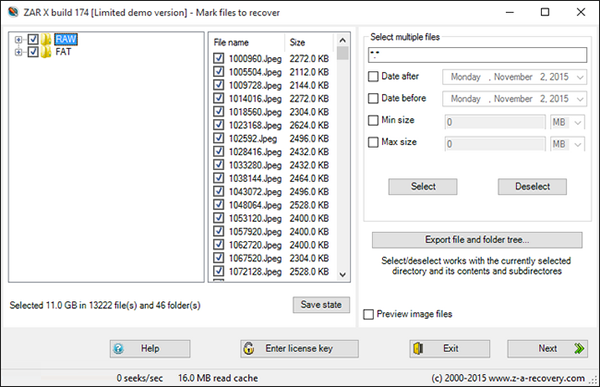Uncheck file 1009728.Jpeg

tap(218, 85)
